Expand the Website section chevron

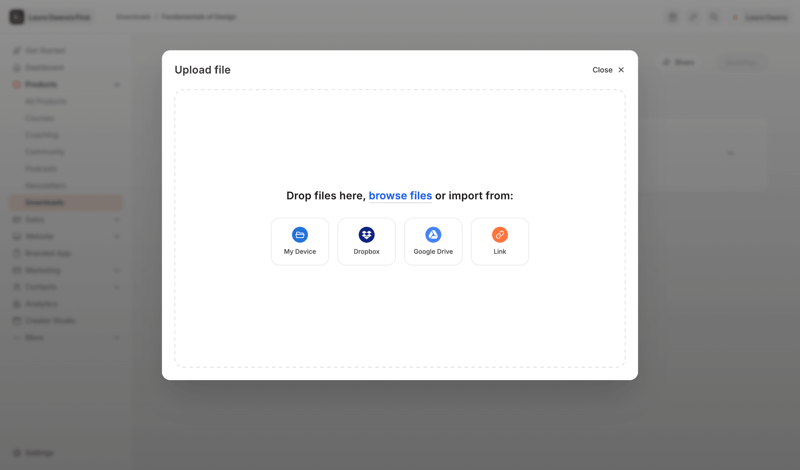[117, 237]
